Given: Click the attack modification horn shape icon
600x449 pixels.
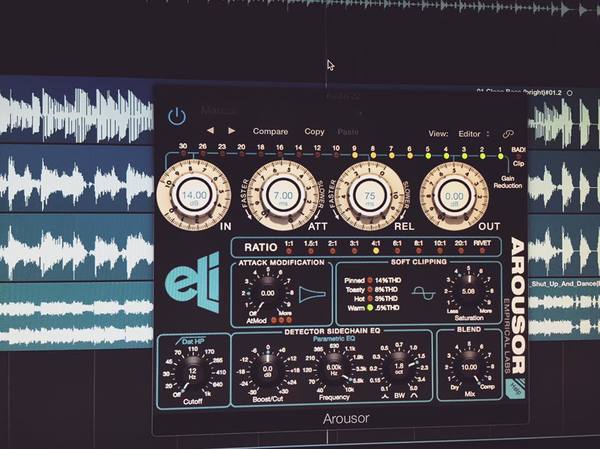Looking at the screenshot, I should click(312, 294).
